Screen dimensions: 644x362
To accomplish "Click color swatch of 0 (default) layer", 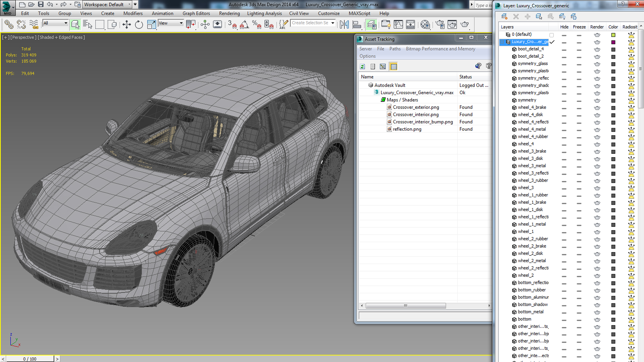I will (613, 35).
